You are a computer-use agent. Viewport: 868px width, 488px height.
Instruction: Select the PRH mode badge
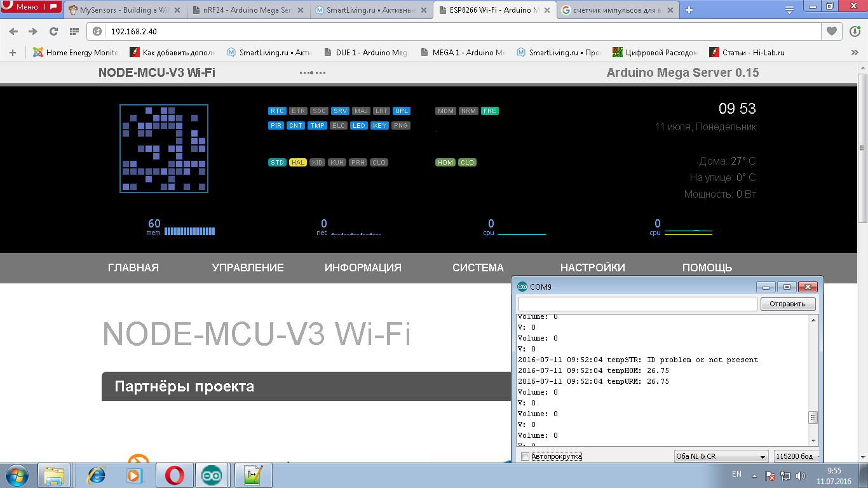pyautogui.click(x=358, y=162)
